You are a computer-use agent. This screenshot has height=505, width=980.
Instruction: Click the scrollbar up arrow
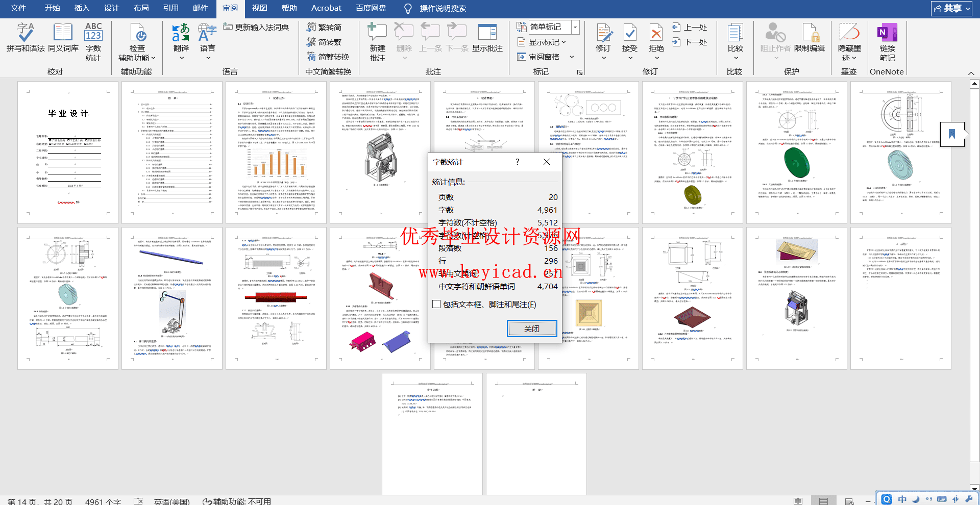point(974,84)
